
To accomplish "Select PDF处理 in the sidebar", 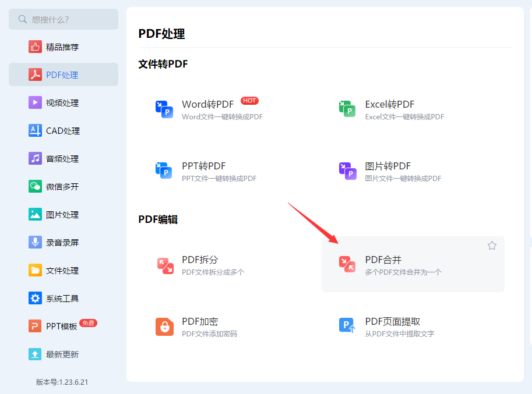I will 62,75.
